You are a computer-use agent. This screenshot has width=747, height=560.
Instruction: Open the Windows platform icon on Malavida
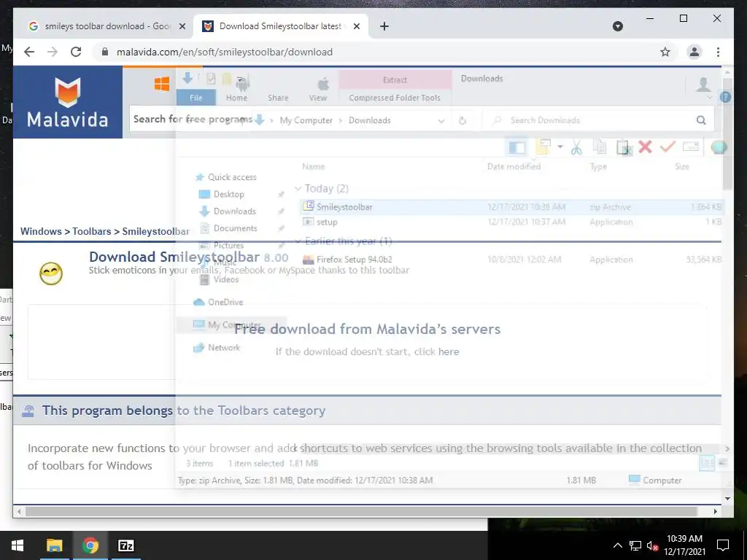162,84
